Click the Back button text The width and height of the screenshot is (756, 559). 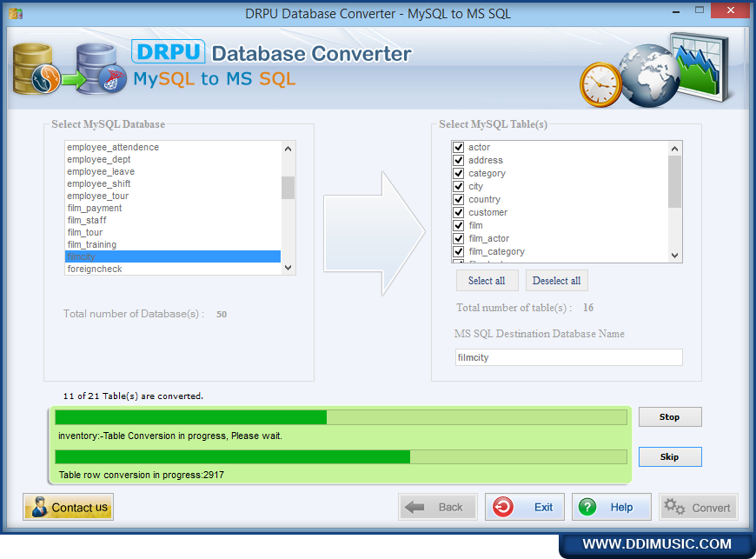[x=450, y=508]
